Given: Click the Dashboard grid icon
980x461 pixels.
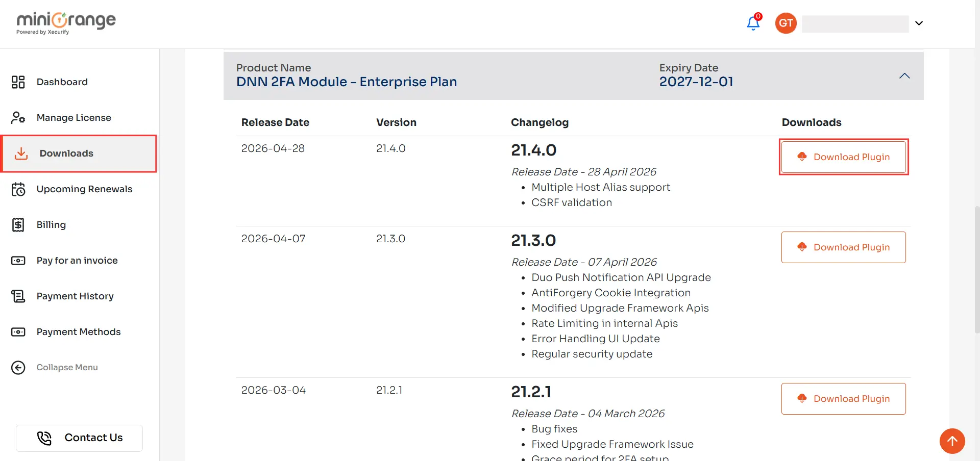Looking at the screenshot, I should pos(18,82).
